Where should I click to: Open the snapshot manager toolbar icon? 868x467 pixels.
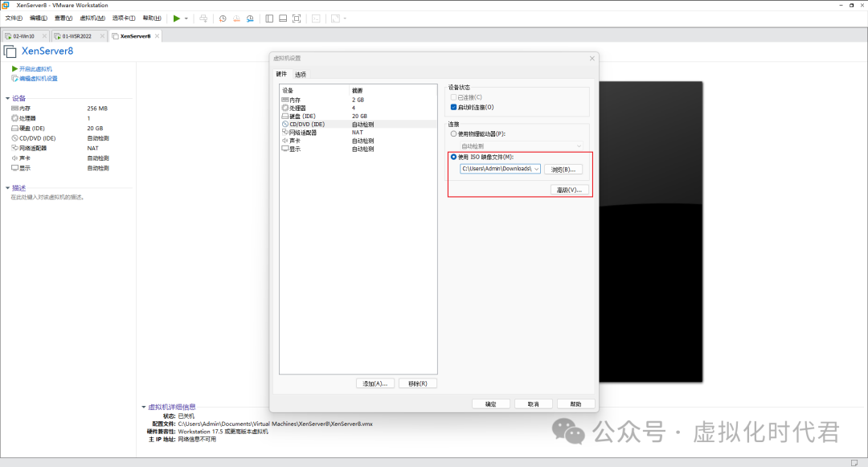tap(250, 18)
